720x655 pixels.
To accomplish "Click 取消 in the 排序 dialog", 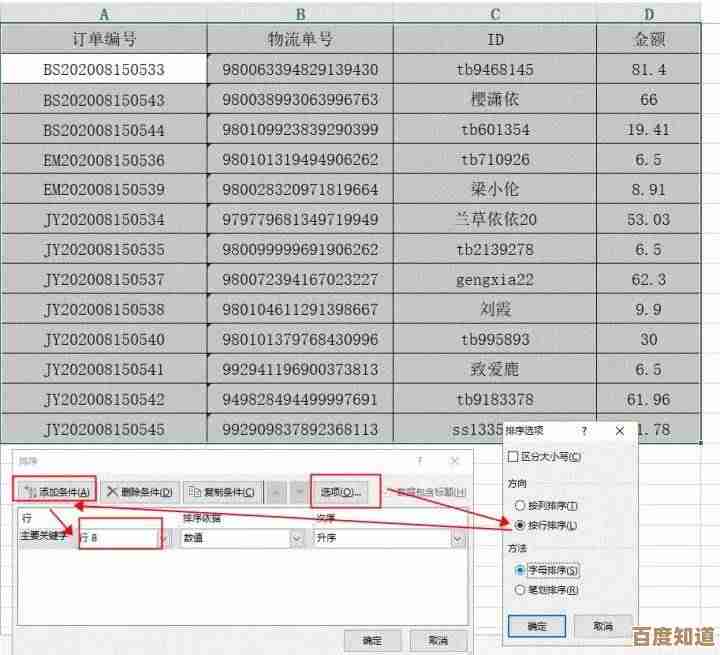I will pos(438,639).
